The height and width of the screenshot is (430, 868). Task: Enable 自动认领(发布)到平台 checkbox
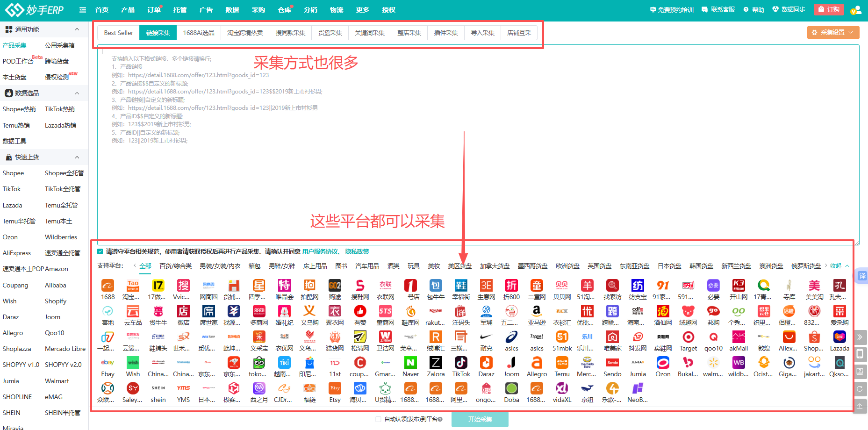378,419
